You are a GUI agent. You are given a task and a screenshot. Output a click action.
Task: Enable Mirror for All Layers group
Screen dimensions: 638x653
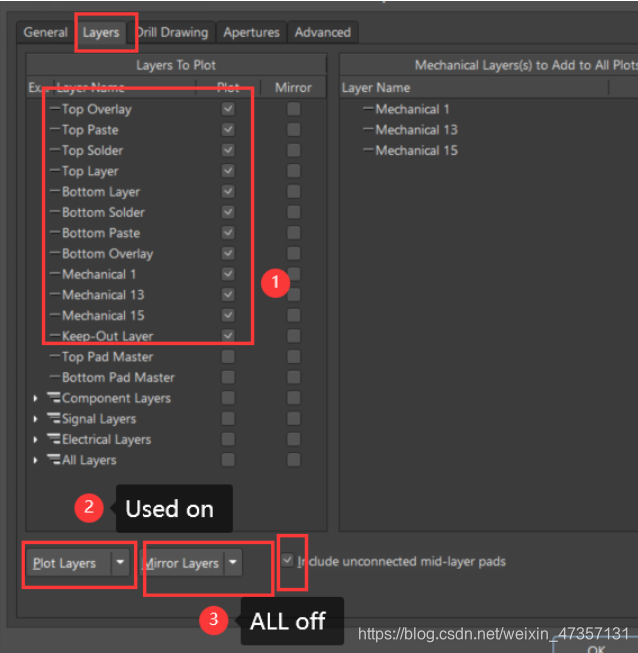point(294,459)
